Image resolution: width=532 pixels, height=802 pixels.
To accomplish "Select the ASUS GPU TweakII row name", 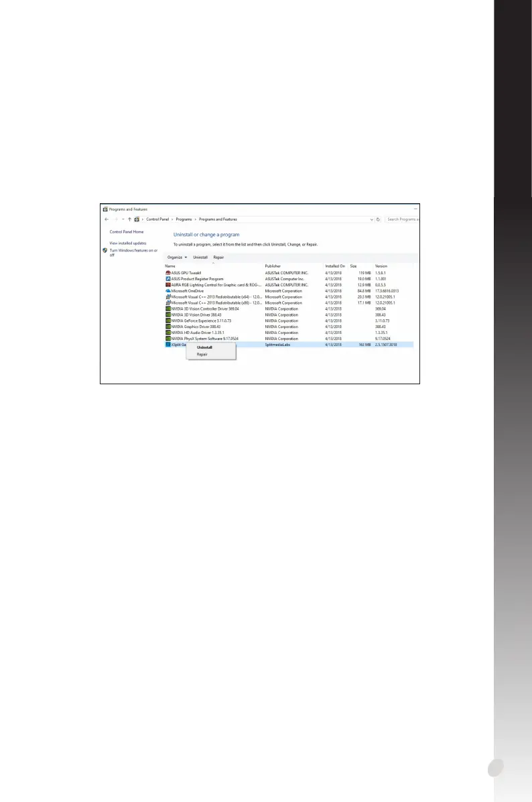I will click(186, 273).
